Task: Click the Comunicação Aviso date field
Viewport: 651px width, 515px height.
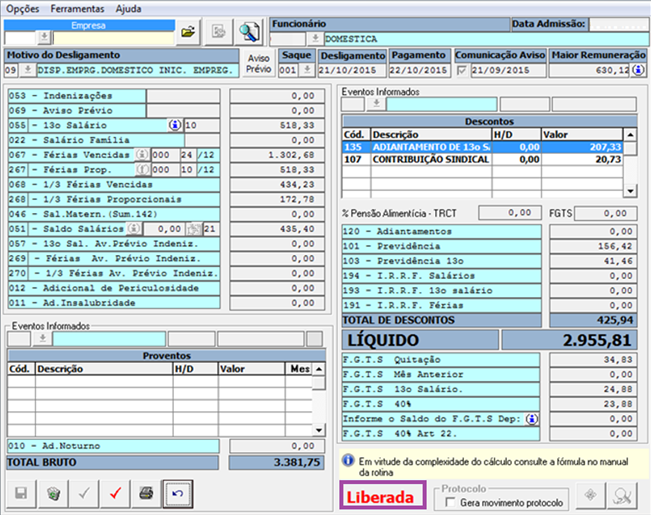Action: [508, 70]
